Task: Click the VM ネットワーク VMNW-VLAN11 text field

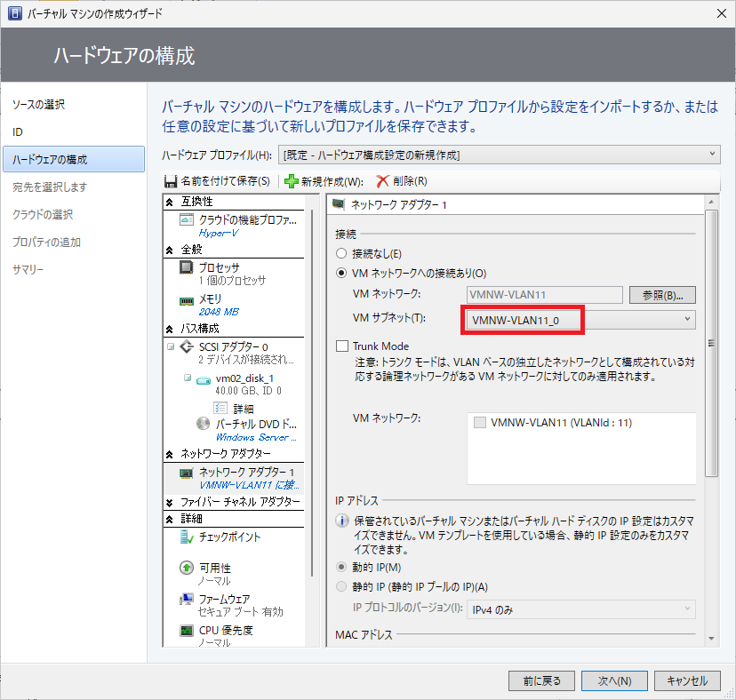Action: coord(545,295)
